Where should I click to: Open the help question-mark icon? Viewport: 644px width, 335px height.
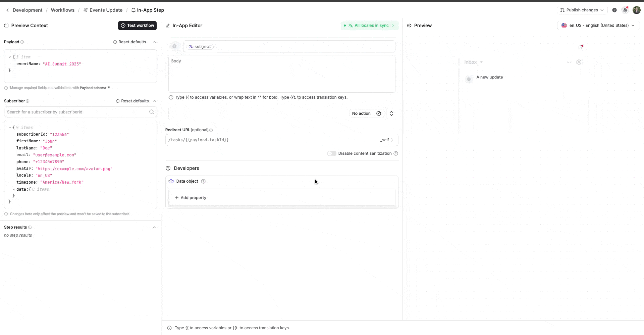coord(614,10)
